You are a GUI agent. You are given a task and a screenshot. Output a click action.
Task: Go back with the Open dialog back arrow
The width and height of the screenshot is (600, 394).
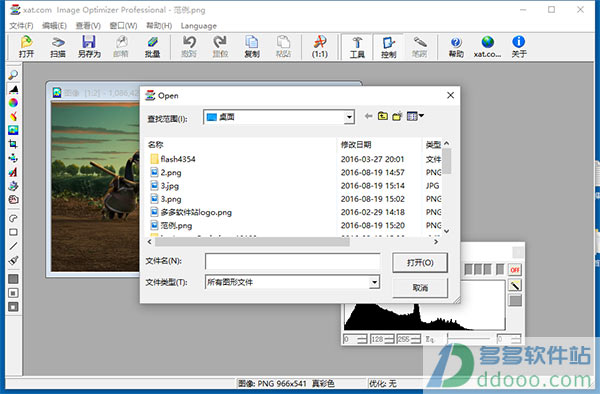(368, 116)
